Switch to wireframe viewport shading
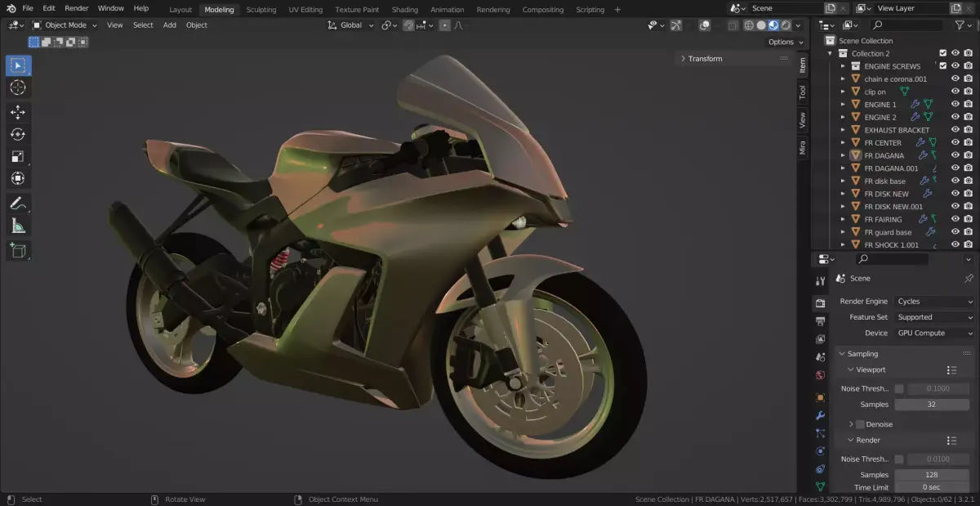The width and height of the screenshot is (980, 506). click(748, 25)
